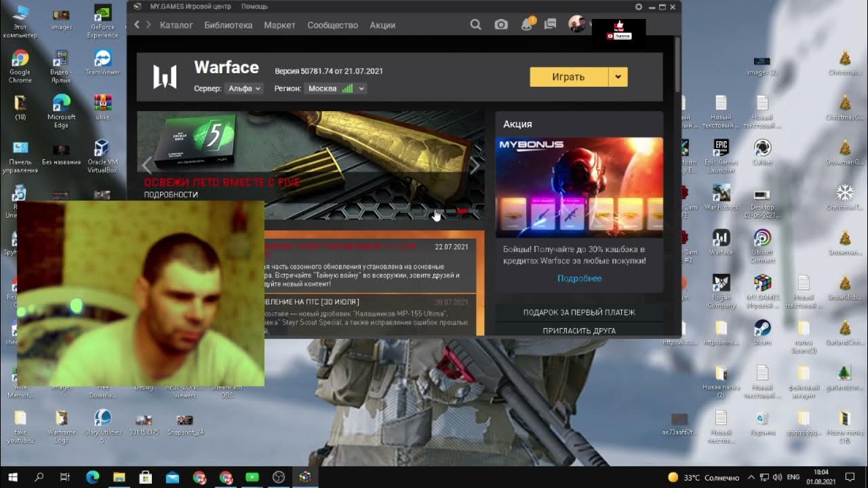Go forward with the navigation arrow
The width and height of the screenshot is (868, 488).
pos(149,24)
